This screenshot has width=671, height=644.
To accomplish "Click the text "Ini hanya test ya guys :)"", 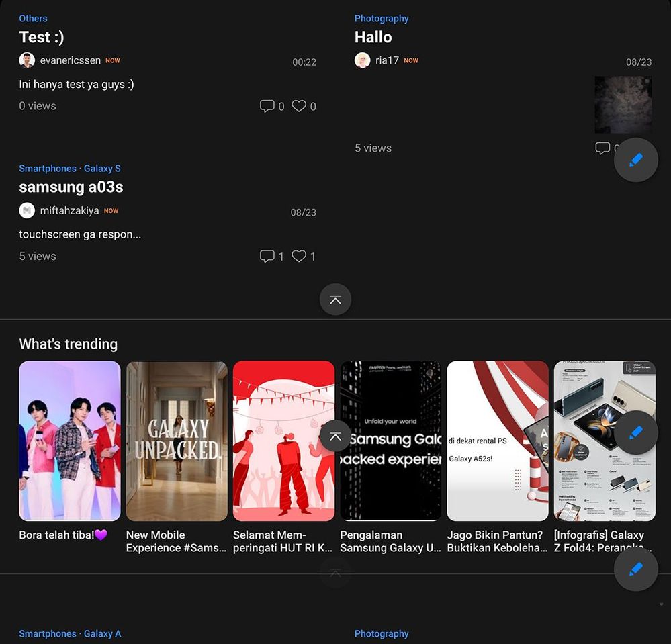I will [x=76, y=85].
